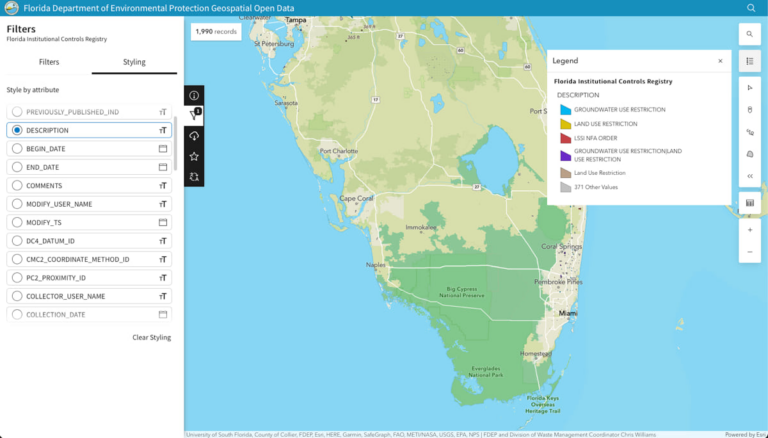Viewport: 768px width, 438px height.
Task: Click the cloud download icon
Action: point(194,136)
